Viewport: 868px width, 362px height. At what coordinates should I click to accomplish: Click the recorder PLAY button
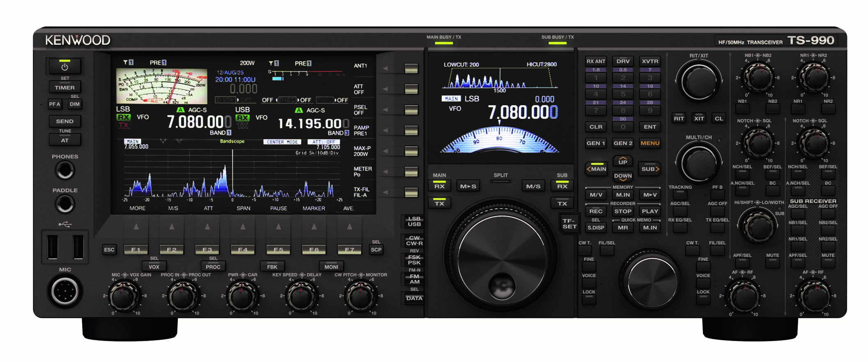[x=650, y=211]
